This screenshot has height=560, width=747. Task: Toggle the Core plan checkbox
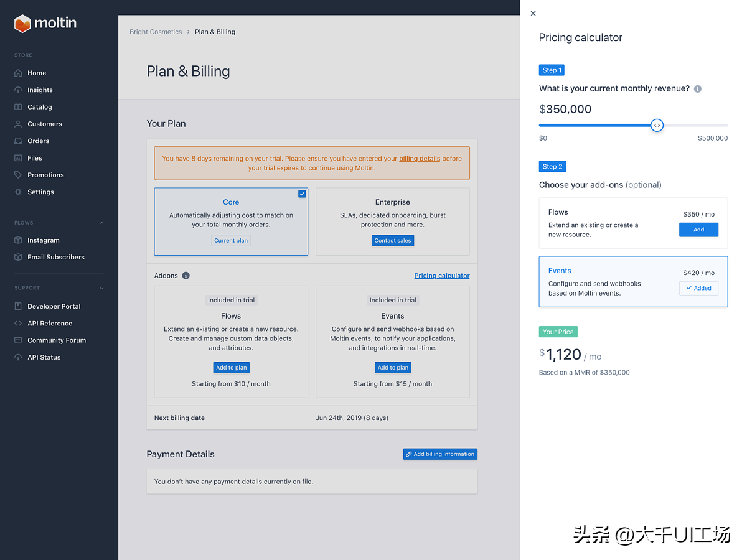(x=302, y=194)
